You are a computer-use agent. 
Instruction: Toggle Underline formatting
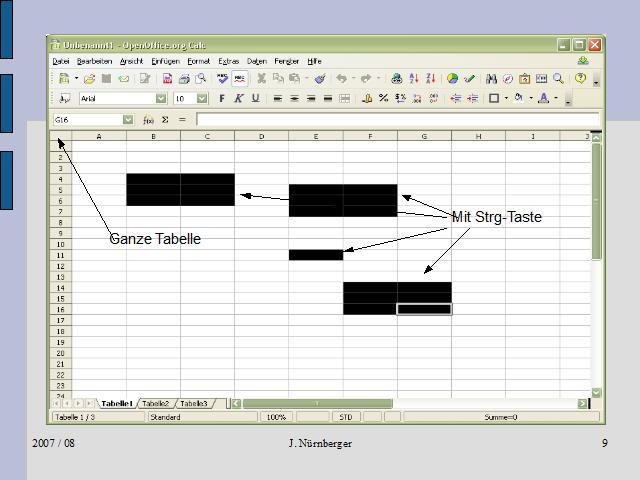[255, 99]
